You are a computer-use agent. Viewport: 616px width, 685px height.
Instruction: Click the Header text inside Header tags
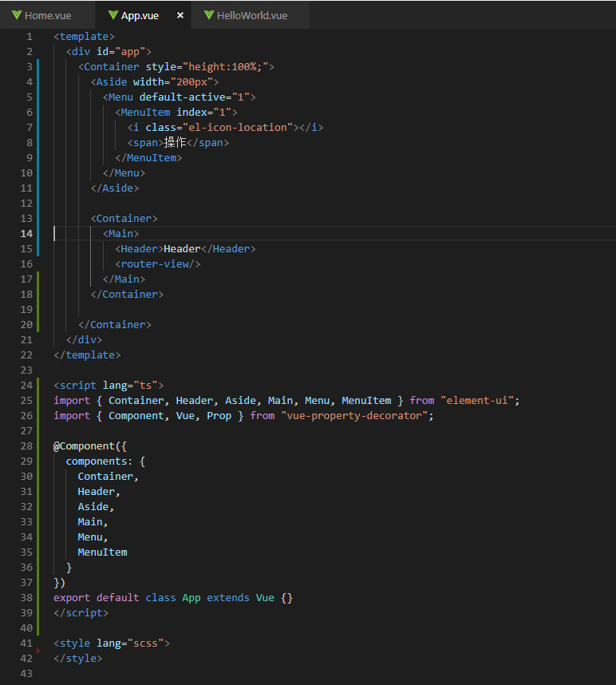182,249
